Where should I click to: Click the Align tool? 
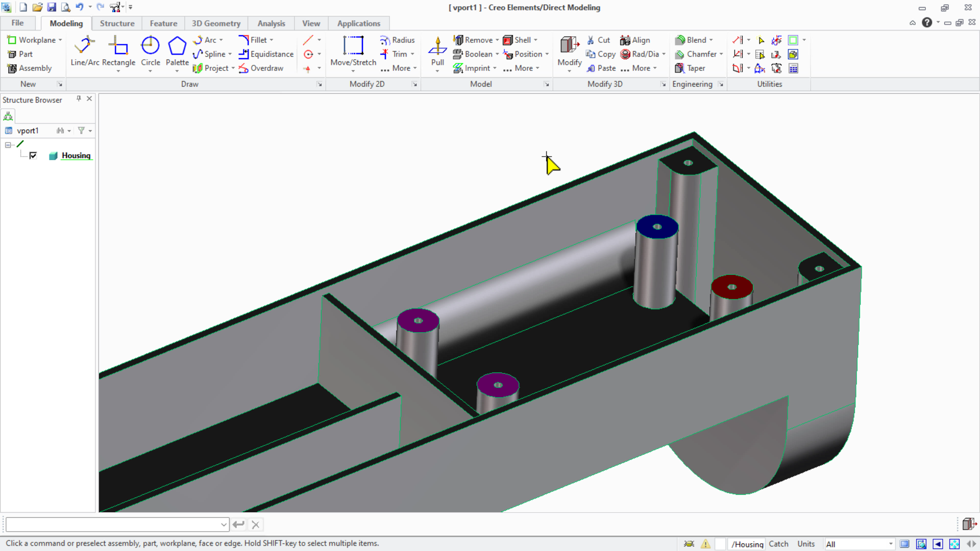click(635, 40)
